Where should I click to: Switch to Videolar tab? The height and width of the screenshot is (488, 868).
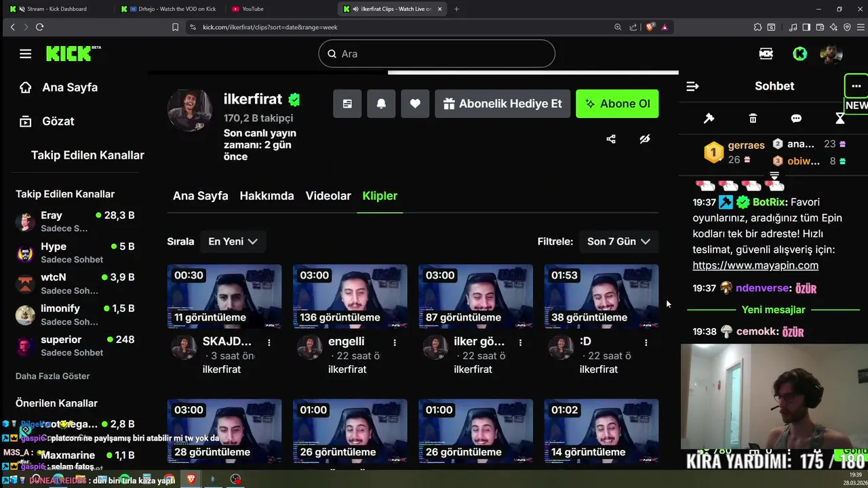tap(328, 196)
